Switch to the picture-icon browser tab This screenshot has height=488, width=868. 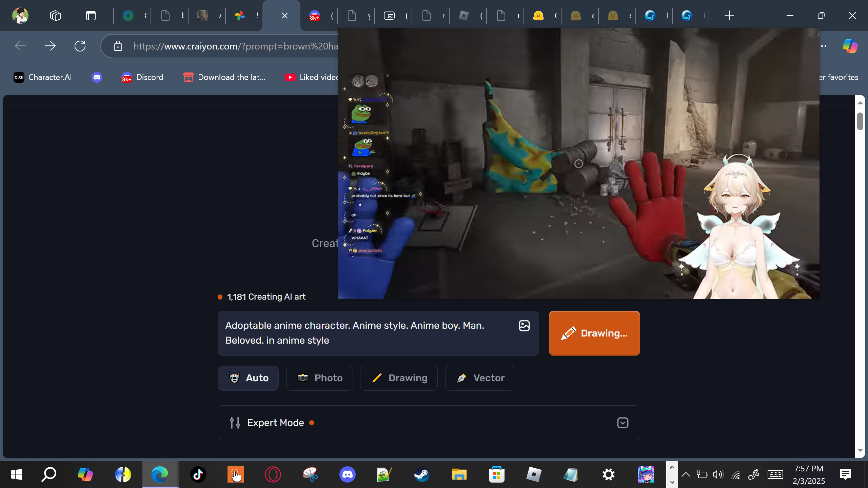click(393, 16)
